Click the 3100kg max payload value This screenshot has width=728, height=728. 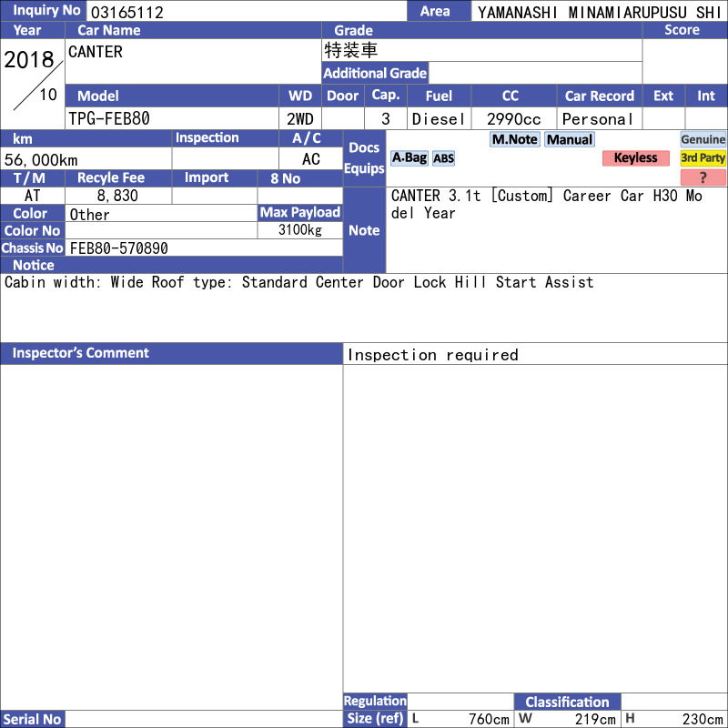[300, 230]
